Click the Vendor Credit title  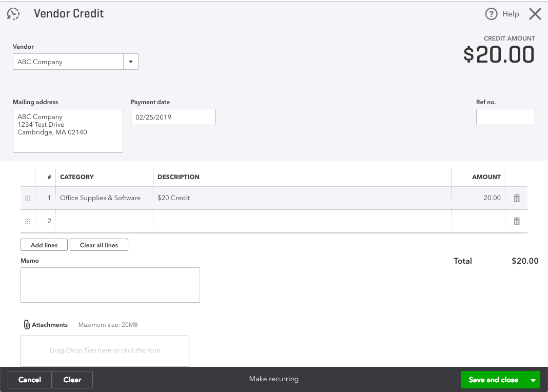[x=69, y=14]
